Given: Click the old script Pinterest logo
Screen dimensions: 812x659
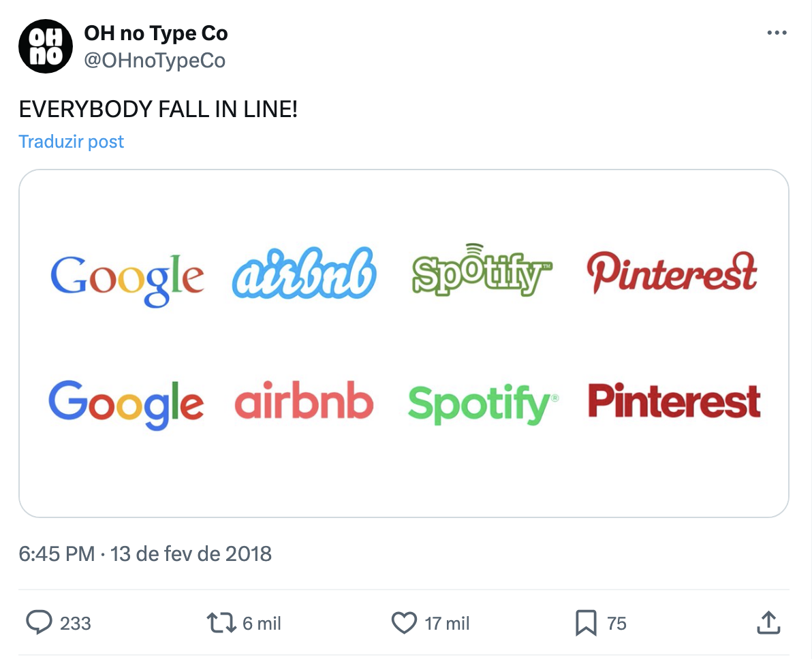Looking at the screenshot, I should click(x=672, y=272).
